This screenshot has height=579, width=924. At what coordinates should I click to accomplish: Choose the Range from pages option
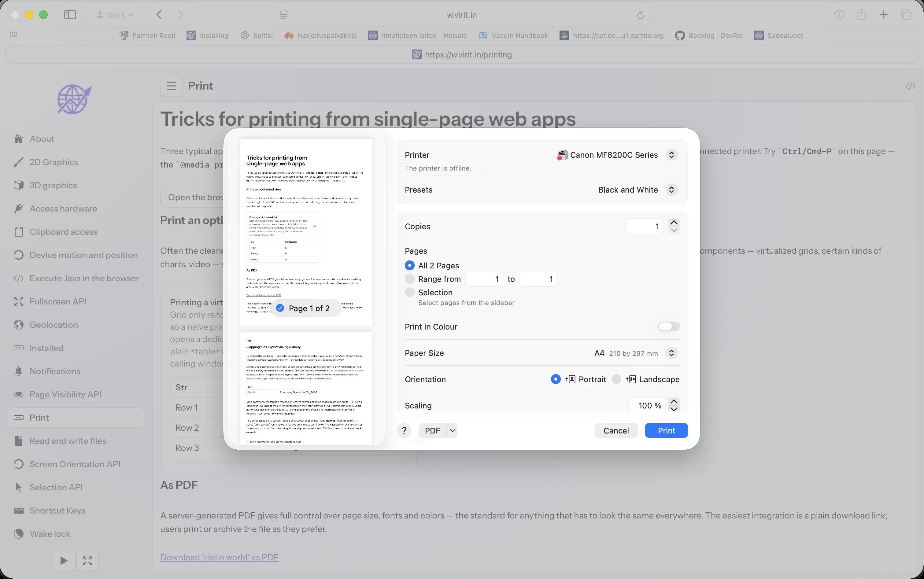[409, 279]
